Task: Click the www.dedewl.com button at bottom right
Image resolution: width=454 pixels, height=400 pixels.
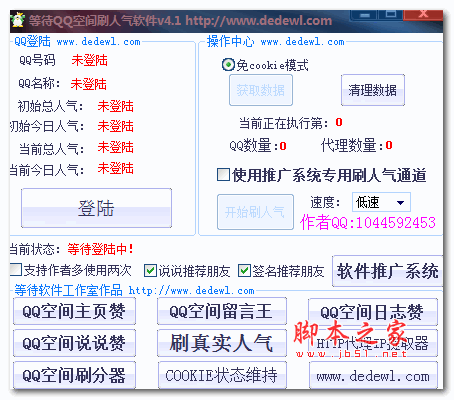Action: click(373, 376)
